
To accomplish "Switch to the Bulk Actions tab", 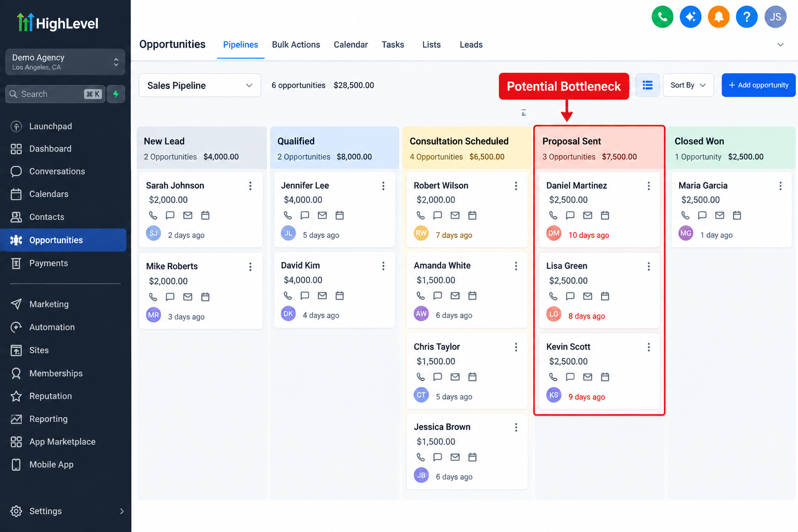I will (x=296, y=45).
